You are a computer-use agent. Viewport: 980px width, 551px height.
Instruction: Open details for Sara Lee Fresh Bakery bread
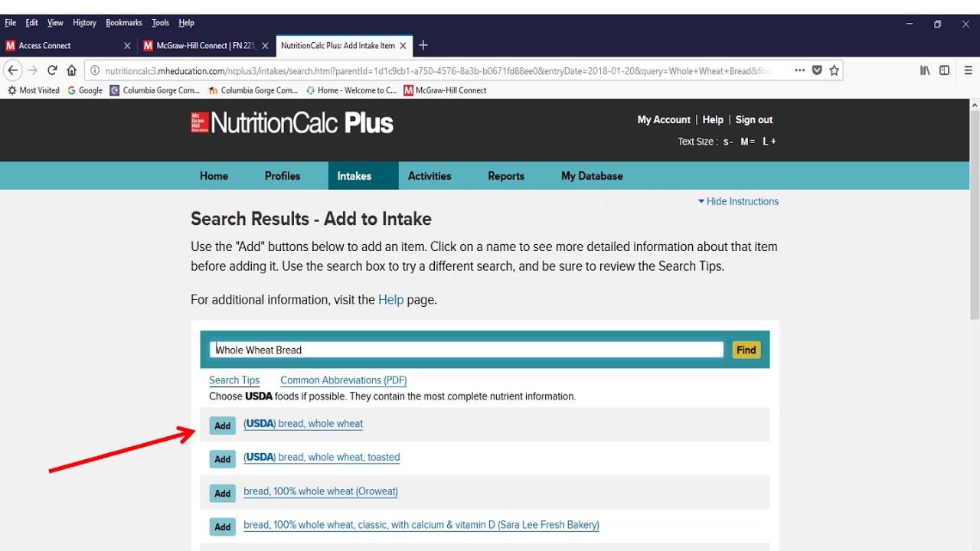(x=421, y=525)
